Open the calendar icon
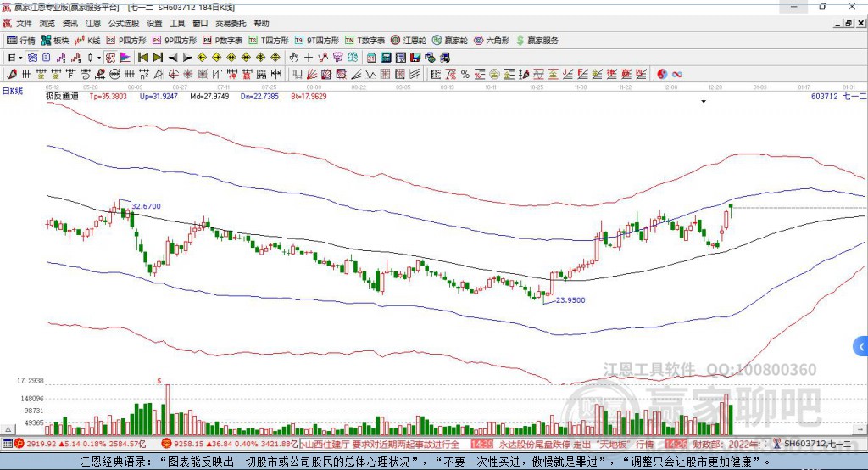 (371, 58)
